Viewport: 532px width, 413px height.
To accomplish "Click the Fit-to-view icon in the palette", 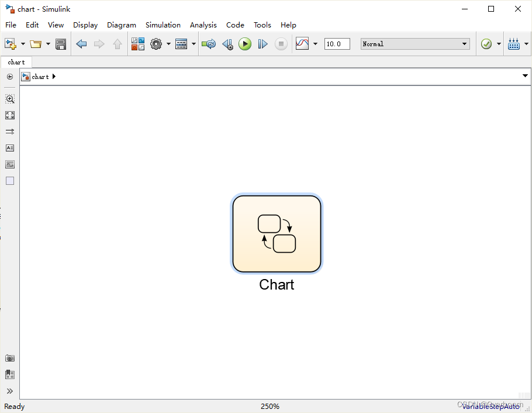I will [10, 115].
